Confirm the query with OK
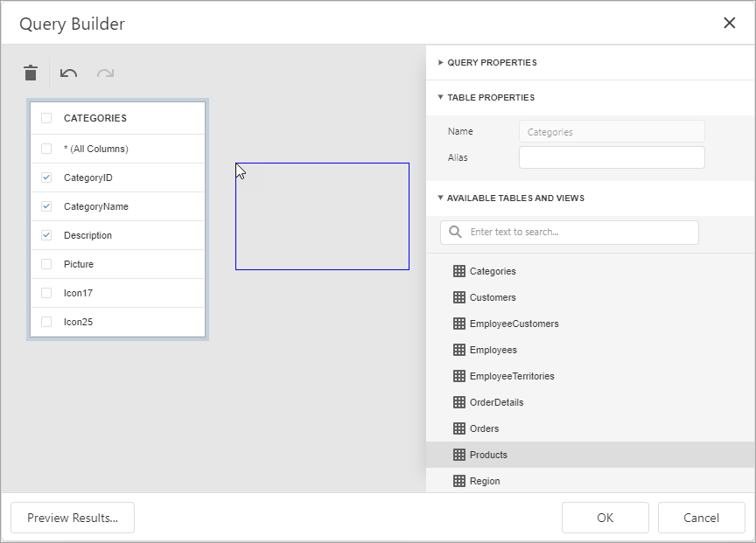 [x=605, y=518]
